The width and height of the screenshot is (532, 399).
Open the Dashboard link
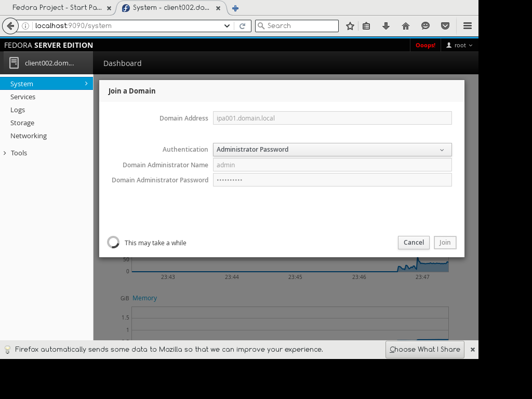(x=123, y=63)
